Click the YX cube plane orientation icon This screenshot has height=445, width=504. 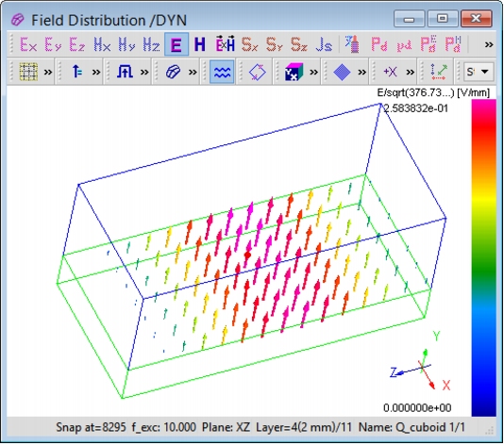[294, 72]
